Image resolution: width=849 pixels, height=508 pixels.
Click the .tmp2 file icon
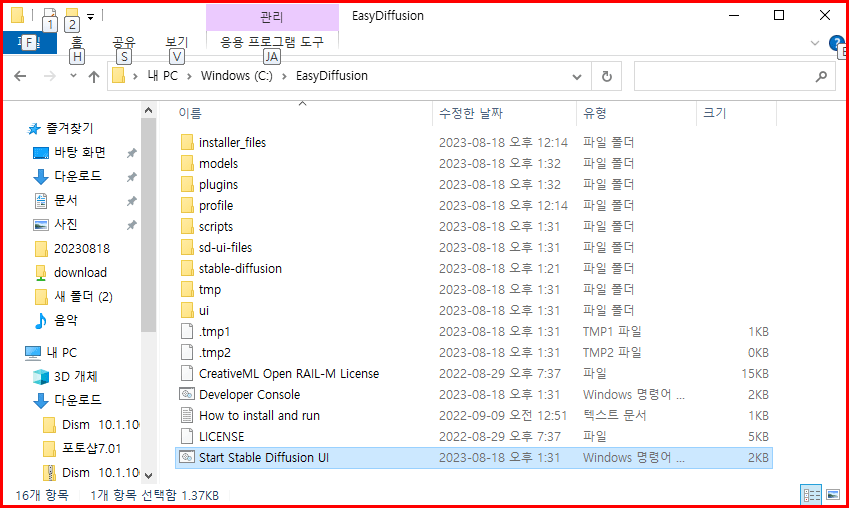click(x=187, y=353)
